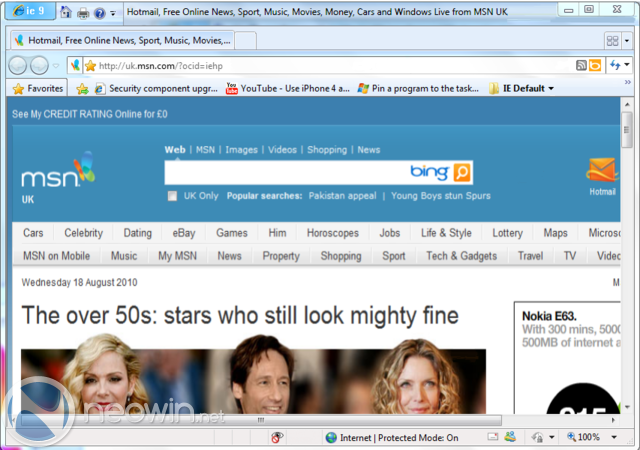The image size is (640, 450).
Task: Open the Lottery channel link
Action: [x=507, y=233]
